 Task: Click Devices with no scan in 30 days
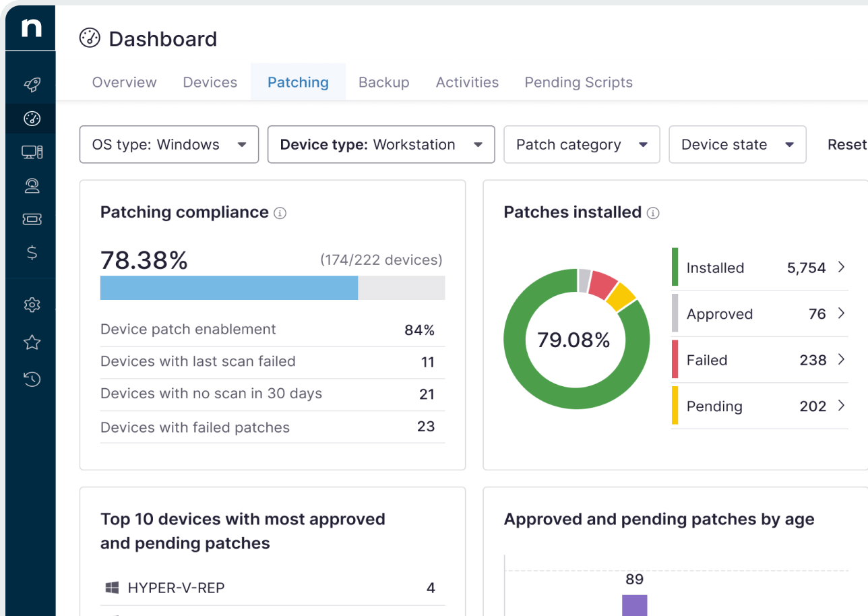click(x=272, y=394)
